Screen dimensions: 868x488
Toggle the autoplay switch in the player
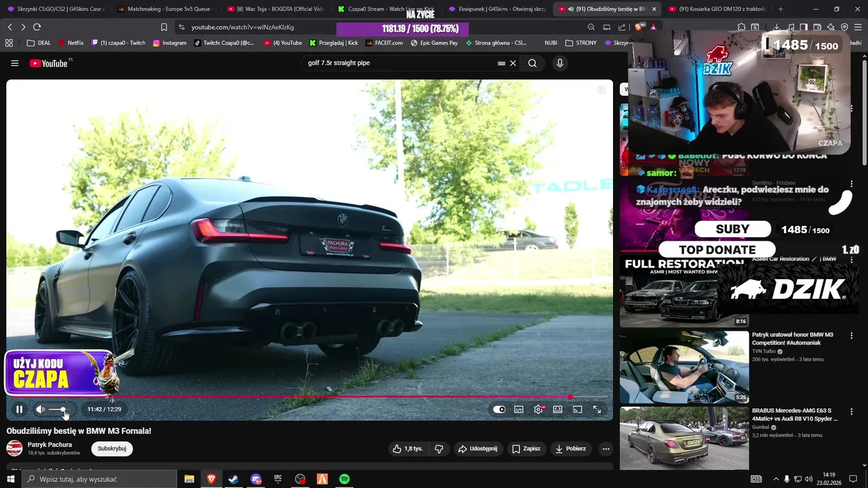pyautogui.click(x=499, y=409)
